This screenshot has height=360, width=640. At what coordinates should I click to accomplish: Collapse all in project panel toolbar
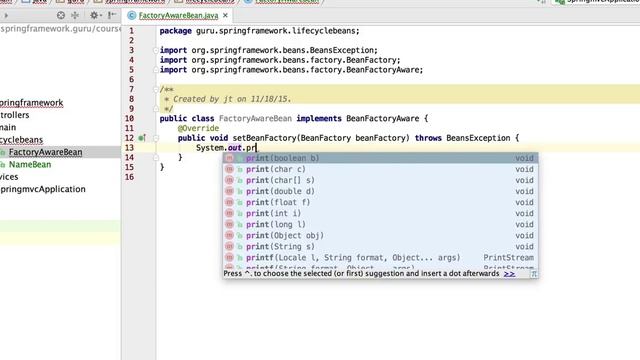coord(75,15)
